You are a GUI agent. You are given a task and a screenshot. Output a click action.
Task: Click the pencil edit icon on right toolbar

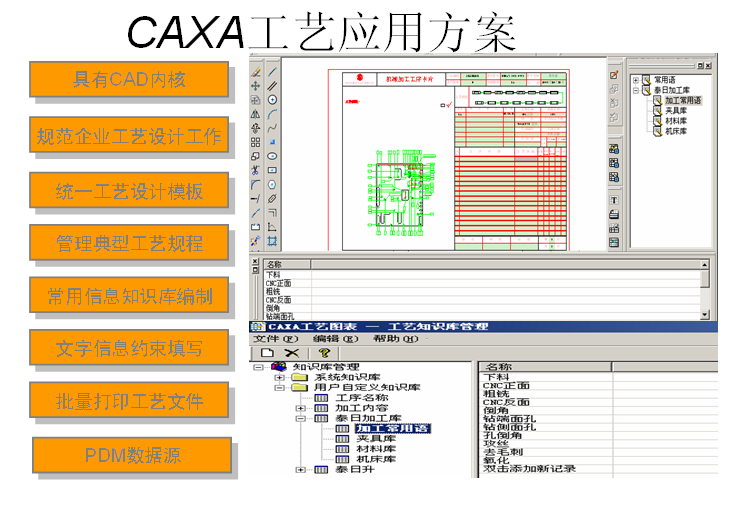(614, 75)
